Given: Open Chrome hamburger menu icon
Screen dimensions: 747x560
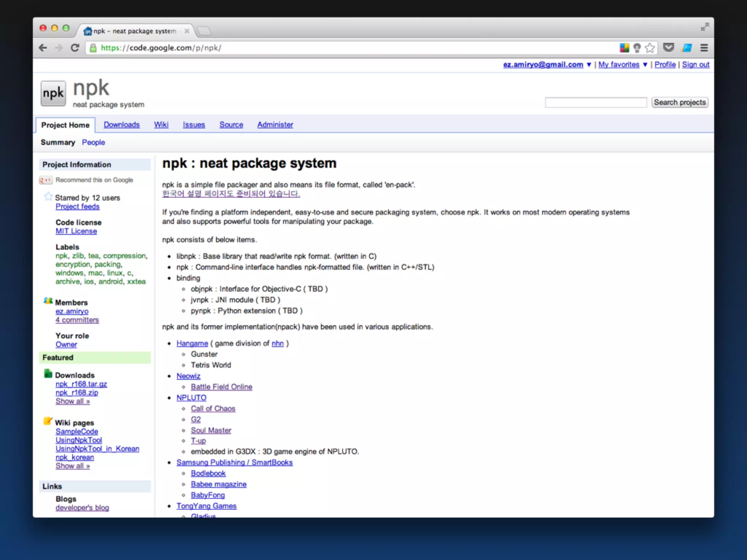Looking at the screenshot, I should (704, 48).
